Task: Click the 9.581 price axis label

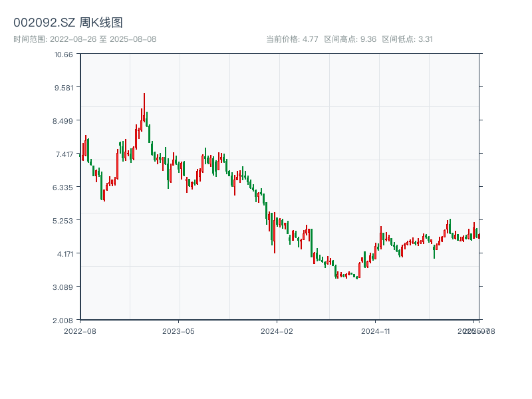Action: pyautogui.click(x=63, y=87)
